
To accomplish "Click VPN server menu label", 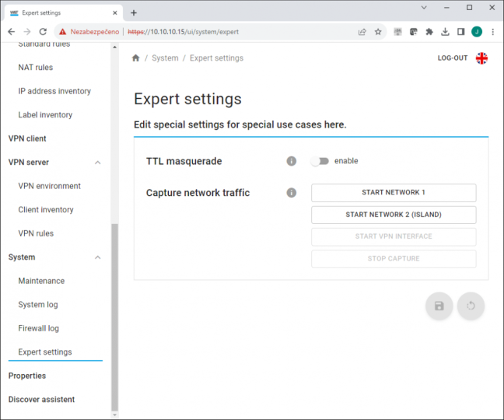I will tap(29, 163).
